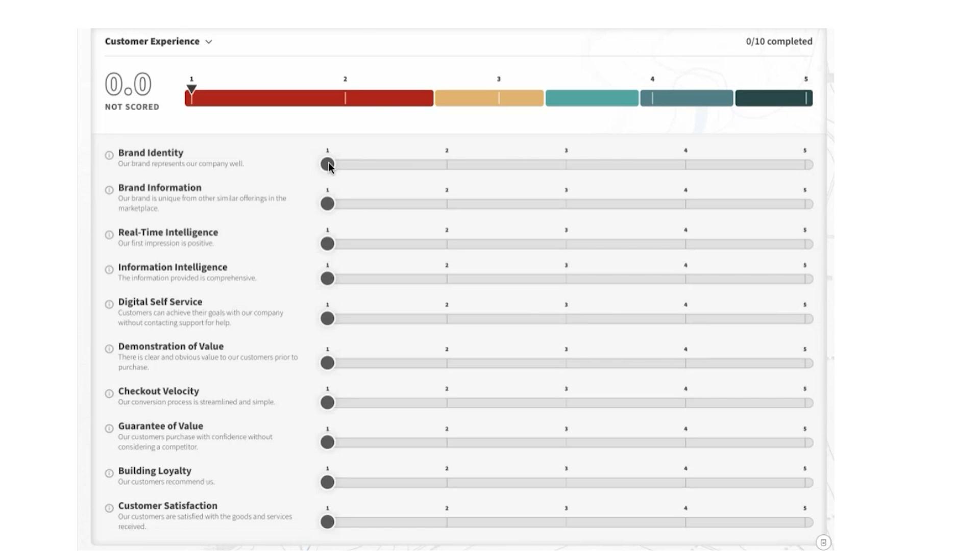Set Digital Self Service slider to 2
Viewport: 980px width, 551px height.
tap(447, 319)
